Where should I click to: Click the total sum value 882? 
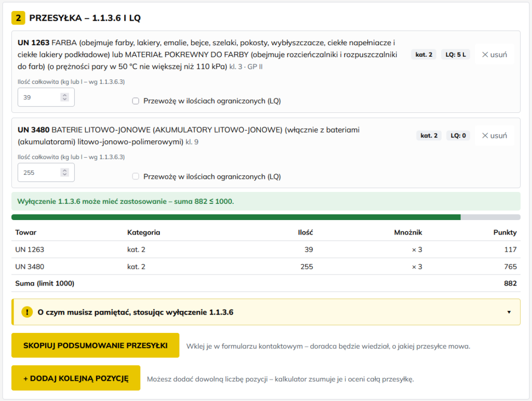510,283
